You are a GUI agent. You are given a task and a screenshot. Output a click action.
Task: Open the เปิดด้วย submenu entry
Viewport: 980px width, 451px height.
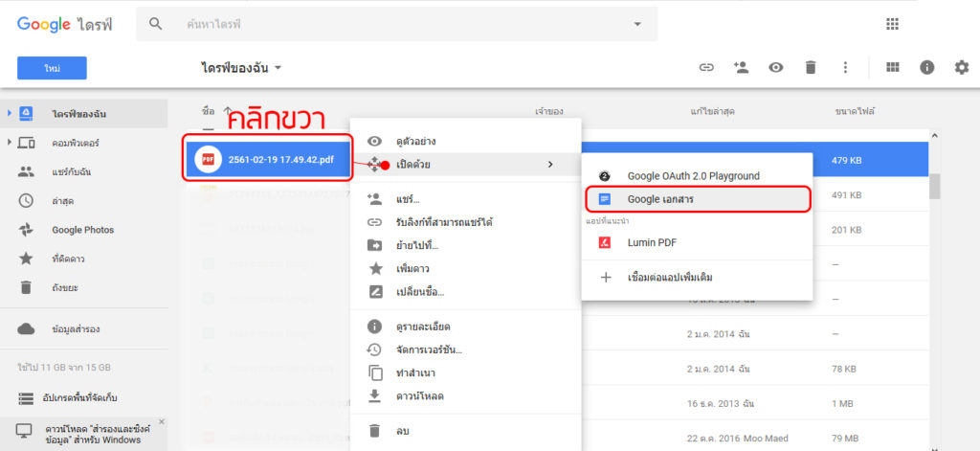click(466, 165)
